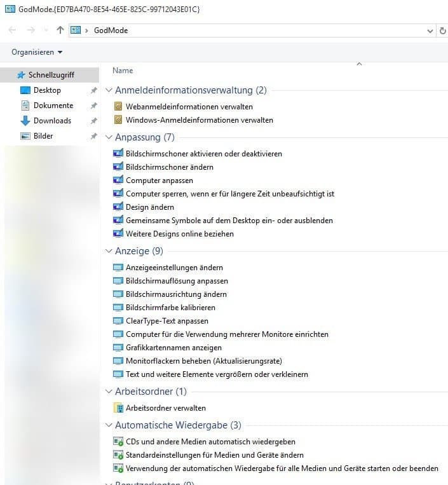Image resolution: width=448 pixels, height=485 pixels.
Task: Click icon beside Bildschirmschoner aktivieren oder deaktivieren
Action: [x=118, y=153]
